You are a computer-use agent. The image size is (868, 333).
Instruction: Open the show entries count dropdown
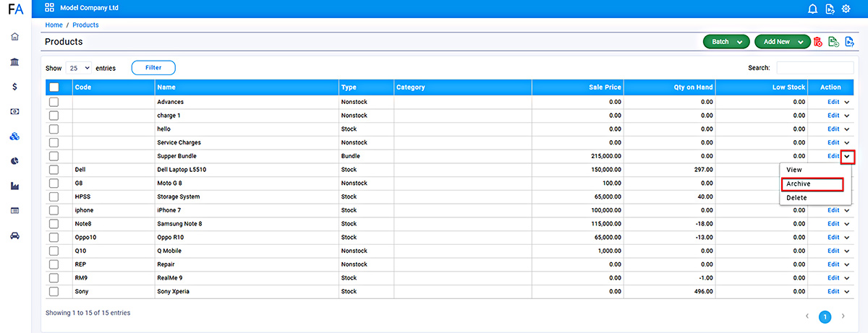coord(79,68)
